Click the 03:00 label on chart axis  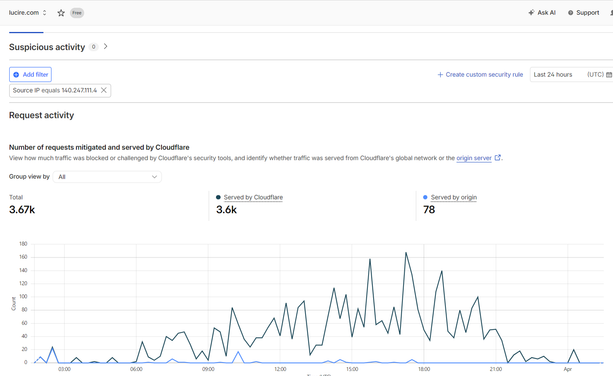65,369
